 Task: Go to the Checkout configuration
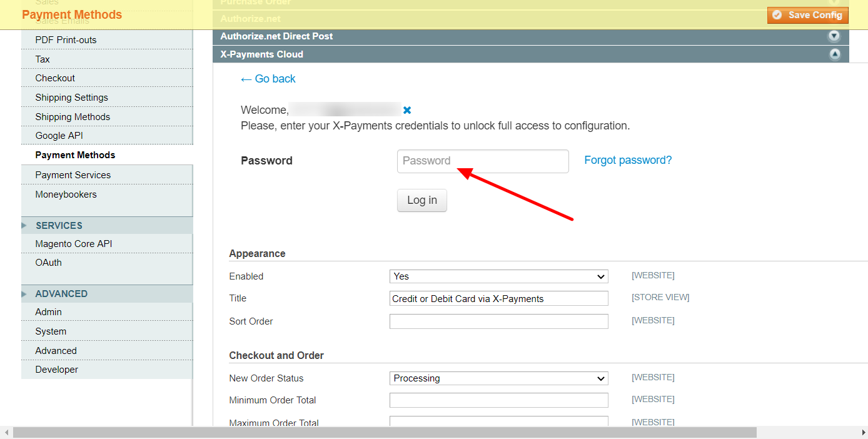(107, 78)
